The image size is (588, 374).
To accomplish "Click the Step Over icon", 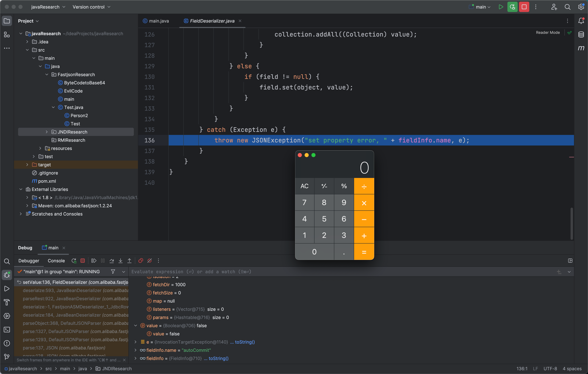I will 112,261.
